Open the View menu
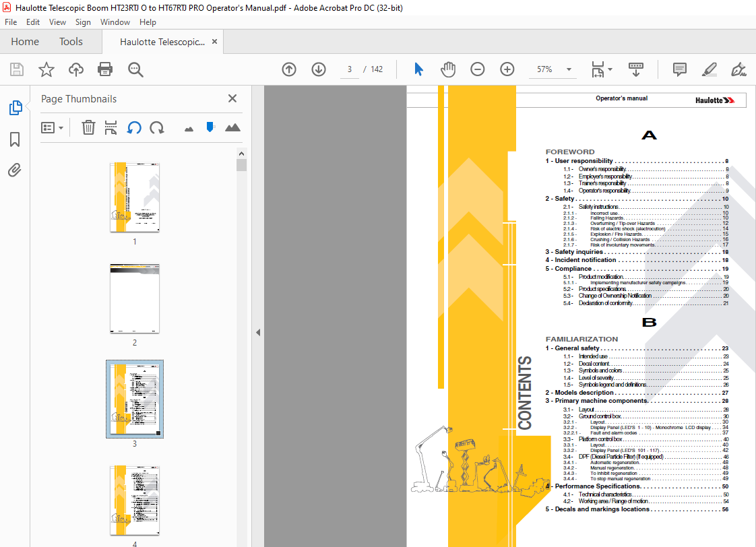756x547 pixels. [x=57, y=22]
